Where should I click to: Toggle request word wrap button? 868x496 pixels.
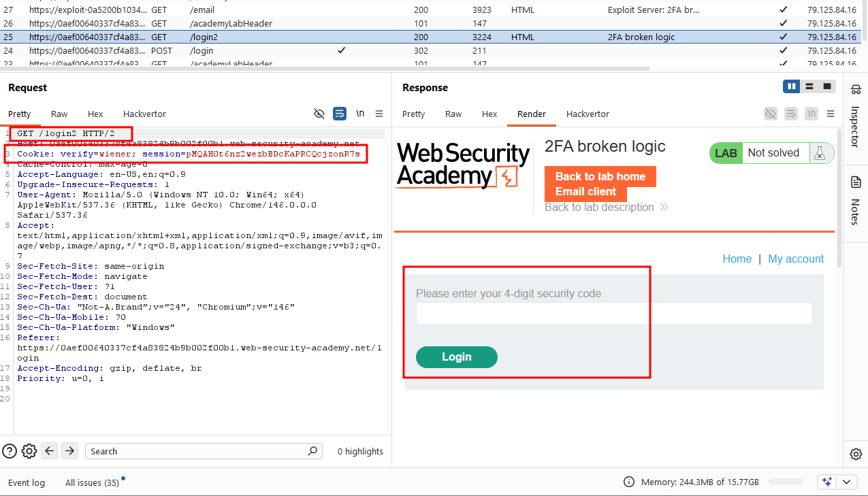point(339,114)
